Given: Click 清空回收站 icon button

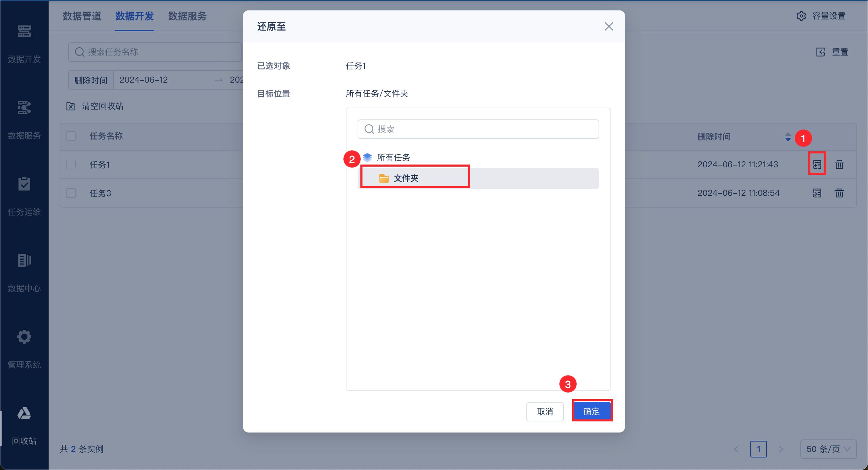Looking at the screenshot, I should coord(71,106).
